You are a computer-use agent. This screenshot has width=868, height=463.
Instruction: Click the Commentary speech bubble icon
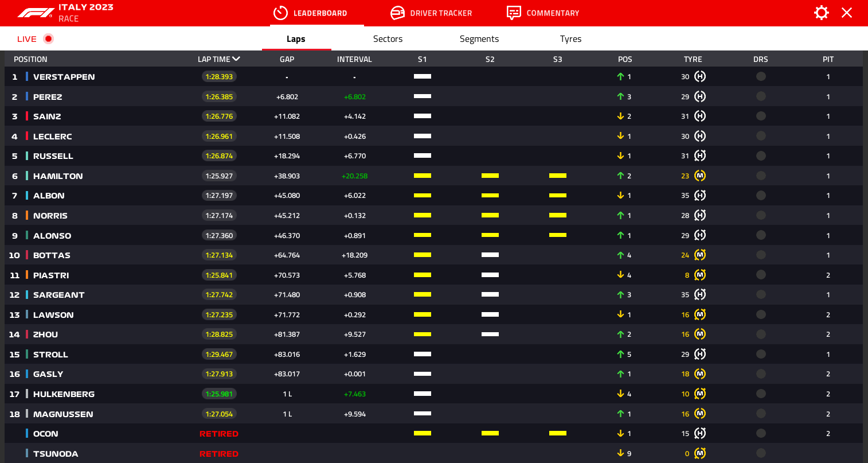point(514,13)
